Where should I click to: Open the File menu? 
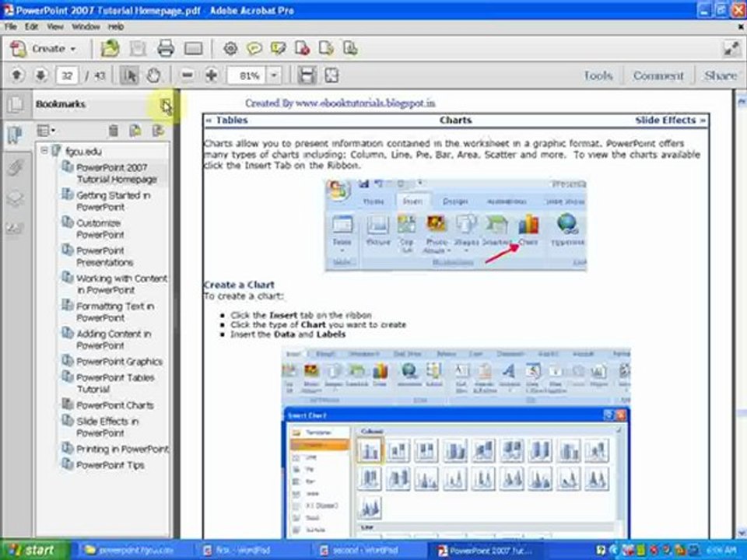tap(10, 26)
